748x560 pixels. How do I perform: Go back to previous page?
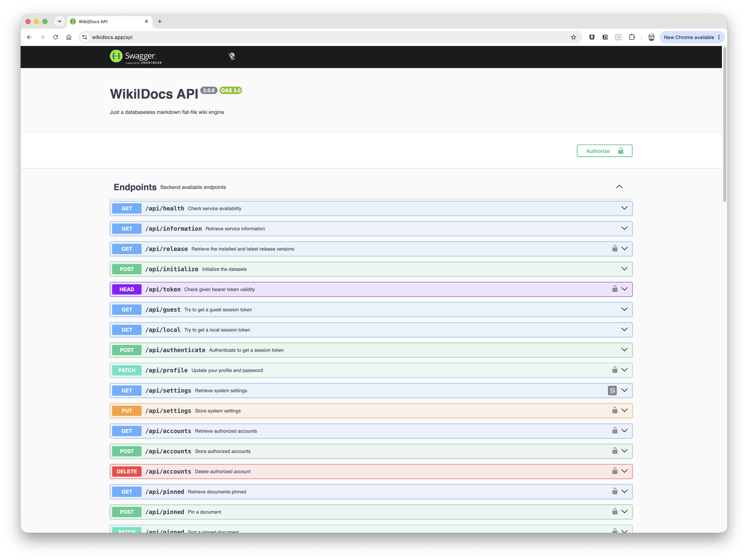coord(29,37)
